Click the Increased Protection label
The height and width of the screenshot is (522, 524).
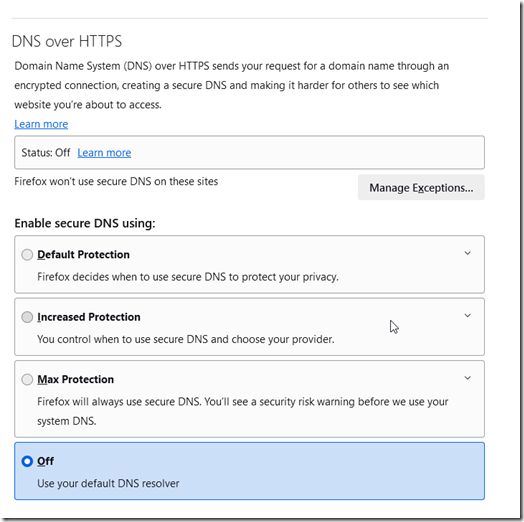point(89,317)
